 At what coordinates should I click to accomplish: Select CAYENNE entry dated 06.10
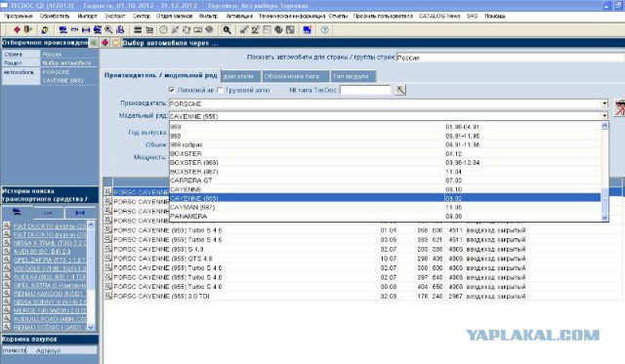tap(385, 189)
